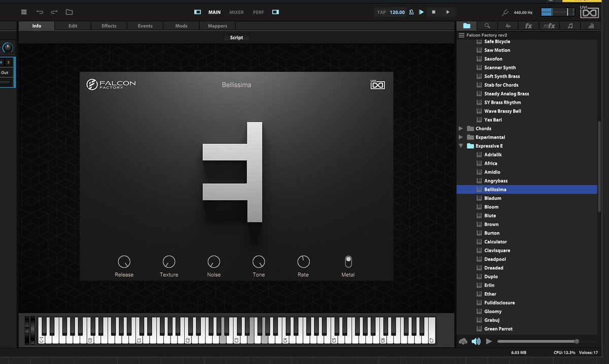Adjust the master volume meter slider
Viewport: 609px width, 364px height.
point(559,12)
